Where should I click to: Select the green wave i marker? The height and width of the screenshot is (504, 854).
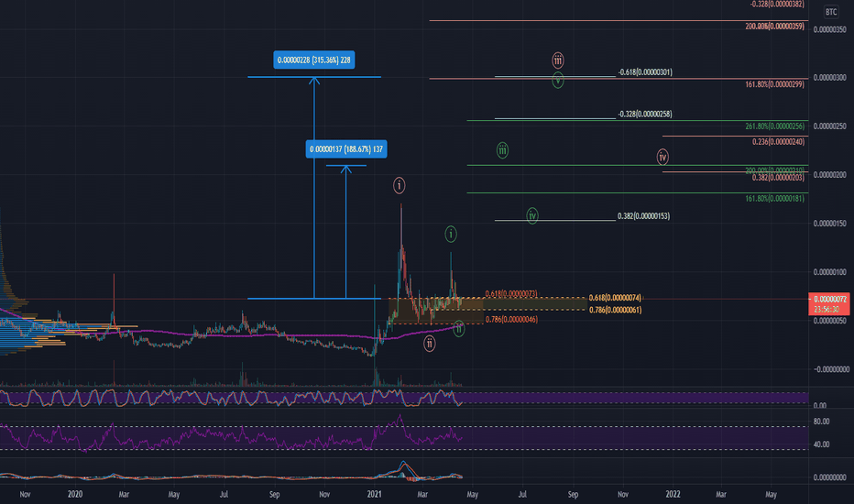click(451, 235)
